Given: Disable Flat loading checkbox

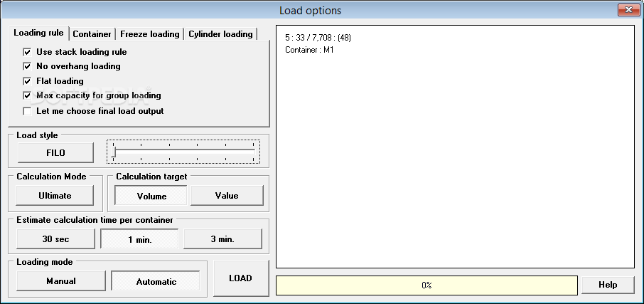Looking at the screenshot, I should coord(28,81).
